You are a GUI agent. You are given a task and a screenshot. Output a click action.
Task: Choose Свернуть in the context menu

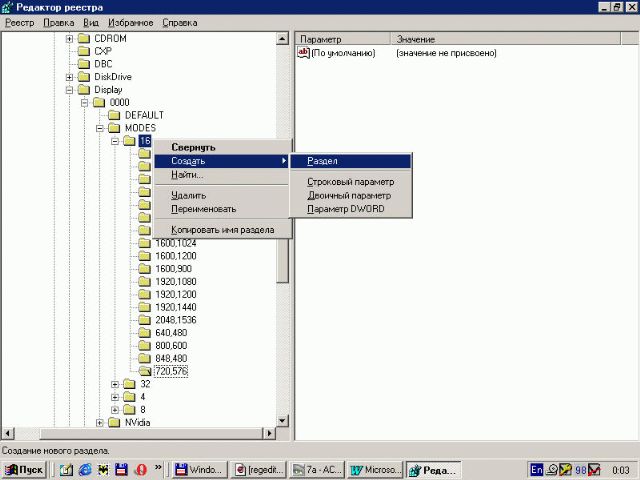[222, 147]
